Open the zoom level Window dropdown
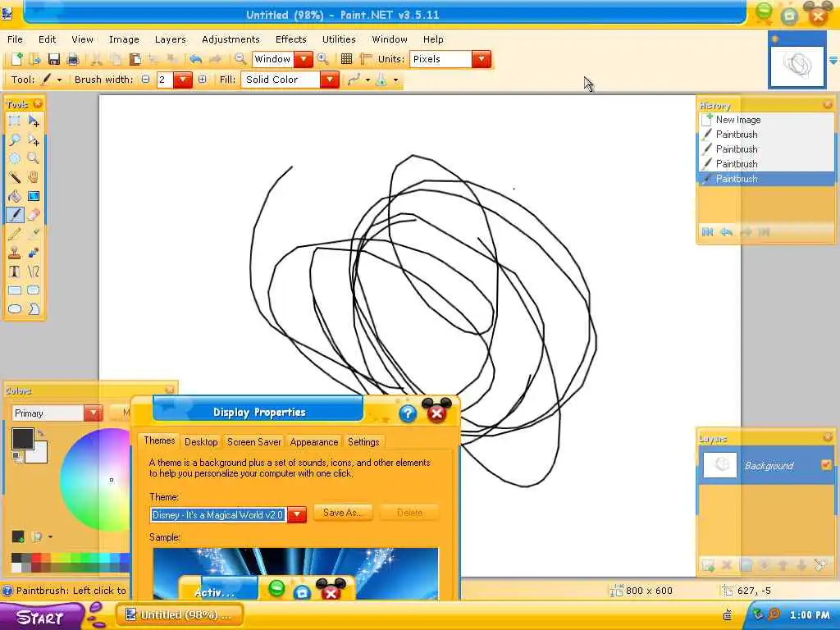 (x=304, y=59)
